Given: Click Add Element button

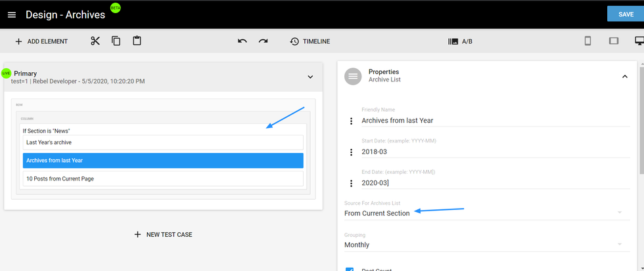Looking at the screenshot, I should click(41, 41).
